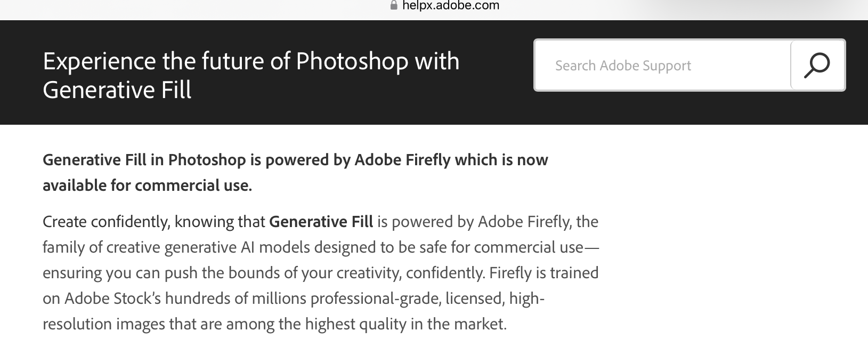Select the helpx.adobe.com URL in the address bar
Screen dimensions: 868x347
(x=450, y=6)
